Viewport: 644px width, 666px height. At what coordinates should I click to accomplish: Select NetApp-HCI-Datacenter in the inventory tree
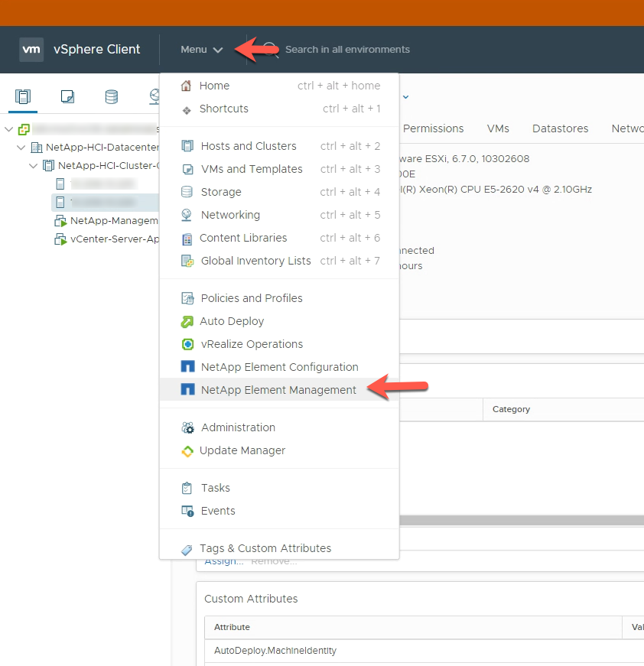[102, 148]
